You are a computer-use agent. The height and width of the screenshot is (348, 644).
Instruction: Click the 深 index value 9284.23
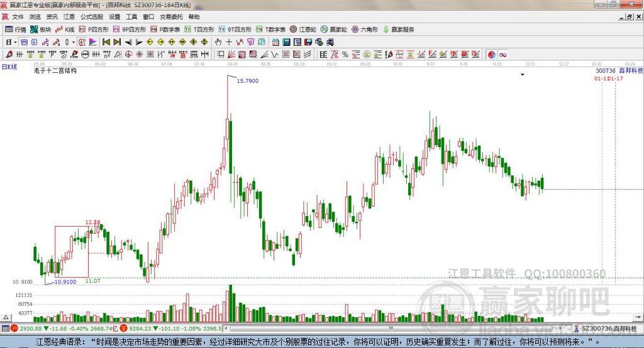tap(140, 329)
